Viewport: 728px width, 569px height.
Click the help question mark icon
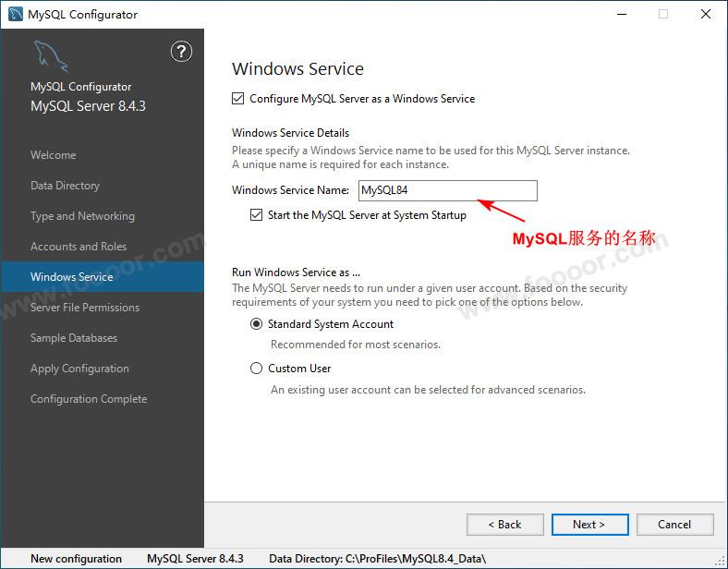click(181, 52)
